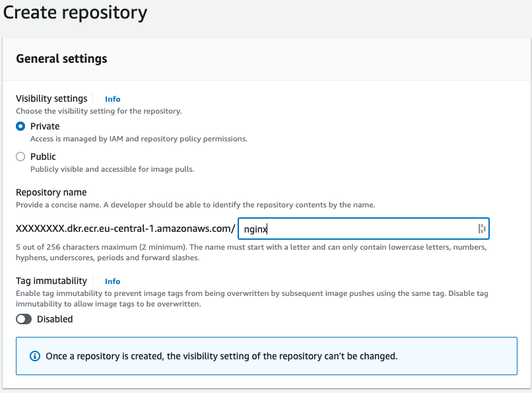The height and width of the screenshot is (393, 532).
Task: Open the Info link beside Visibility settings
Action: pos(112,98)
